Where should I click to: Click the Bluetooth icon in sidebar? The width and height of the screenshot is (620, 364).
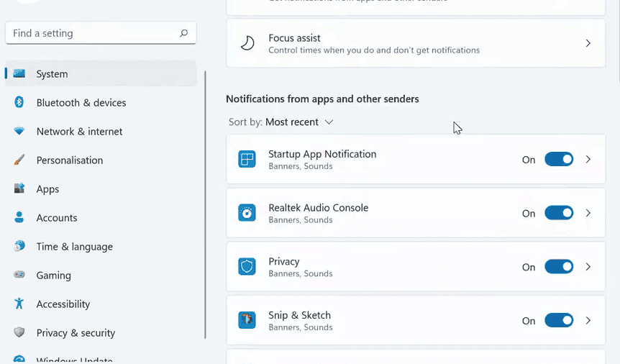[19, 102]
